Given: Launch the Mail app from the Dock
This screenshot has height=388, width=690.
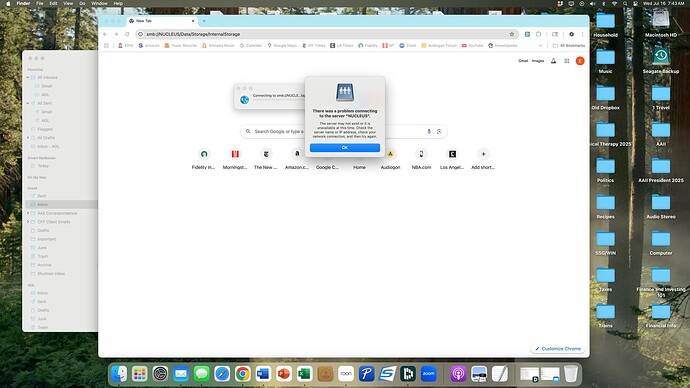Looking at the screenshot, I should pos(181,374).
